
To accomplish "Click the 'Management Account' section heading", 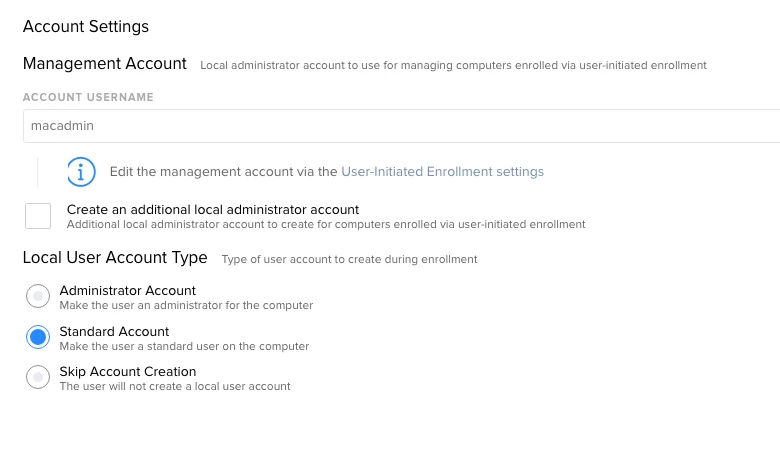I will tap(104, 64).
